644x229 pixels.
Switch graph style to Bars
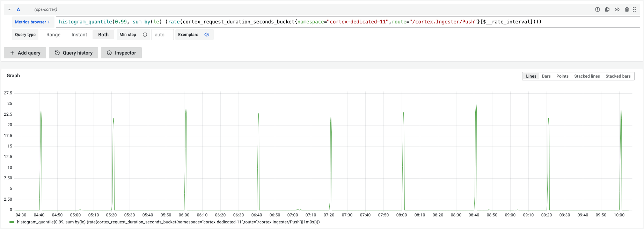pyautogui.click(x=546, y=76)
